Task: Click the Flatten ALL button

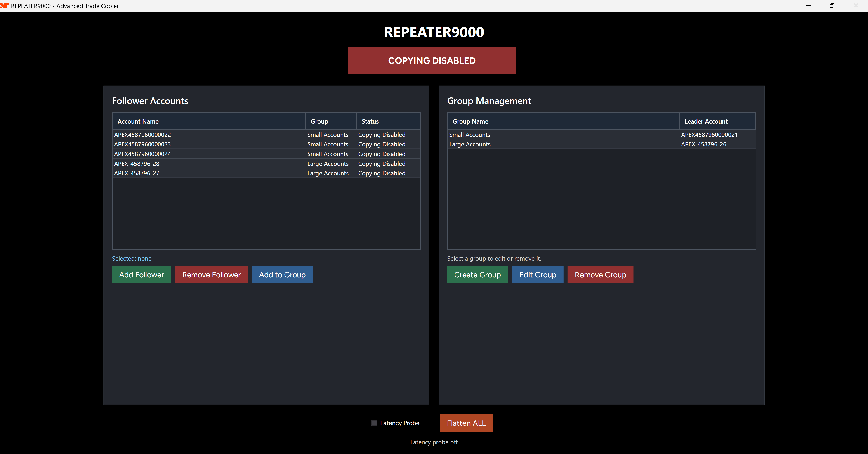Action: point(466,423)
